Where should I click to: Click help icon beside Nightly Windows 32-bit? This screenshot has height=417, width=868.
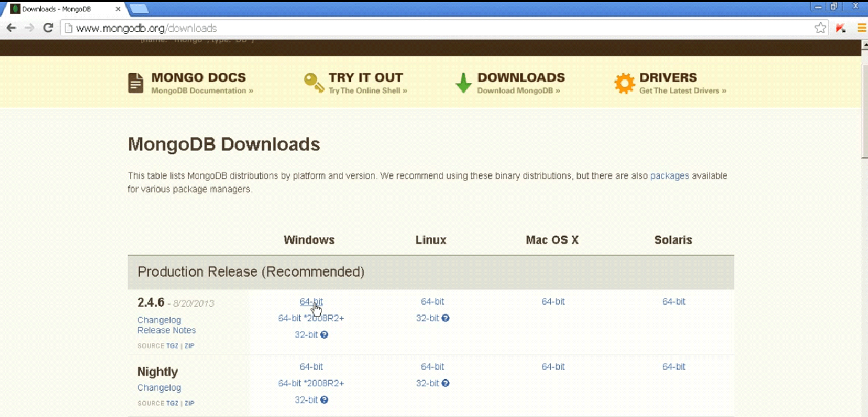coord(324,400)
